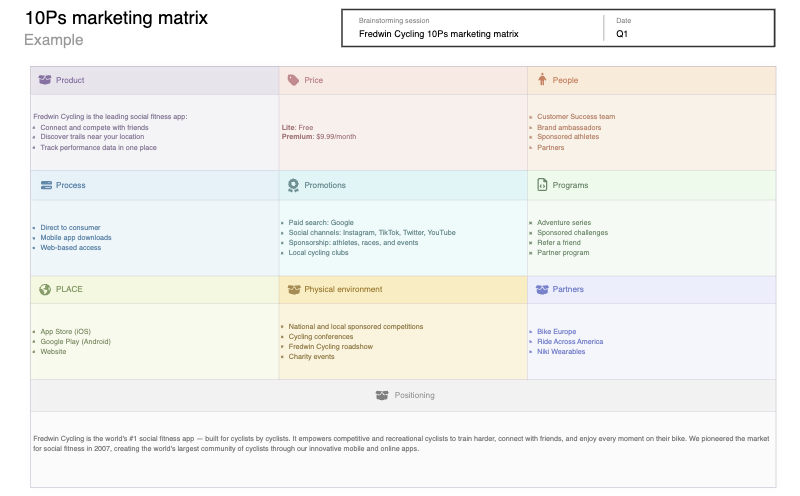Click 'Discover trails near your location' bullet
The image size is (800, 496).
click(92, 137)
